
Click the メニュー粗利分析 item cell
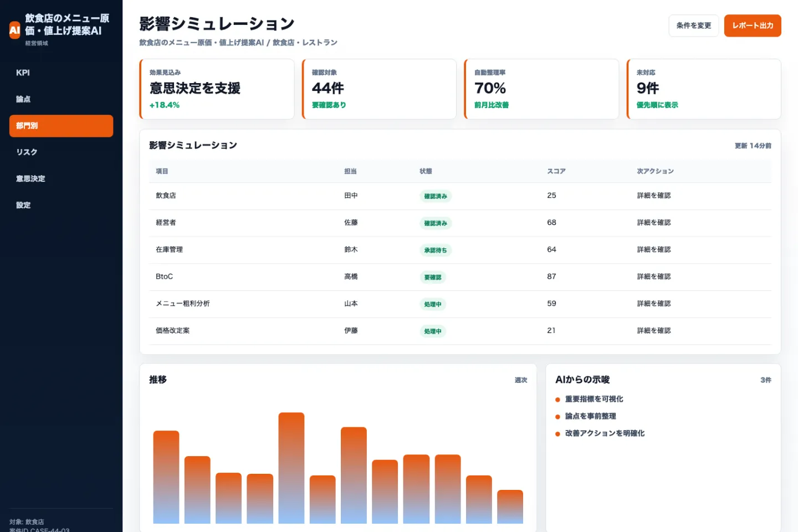click(x=183, y=304)
